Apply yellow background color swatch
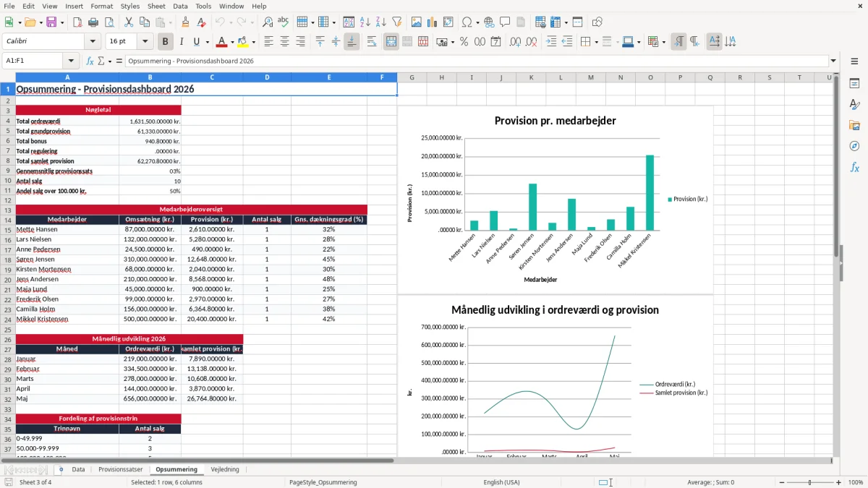The height and width of the screenshot is (488, 868). 243,42
